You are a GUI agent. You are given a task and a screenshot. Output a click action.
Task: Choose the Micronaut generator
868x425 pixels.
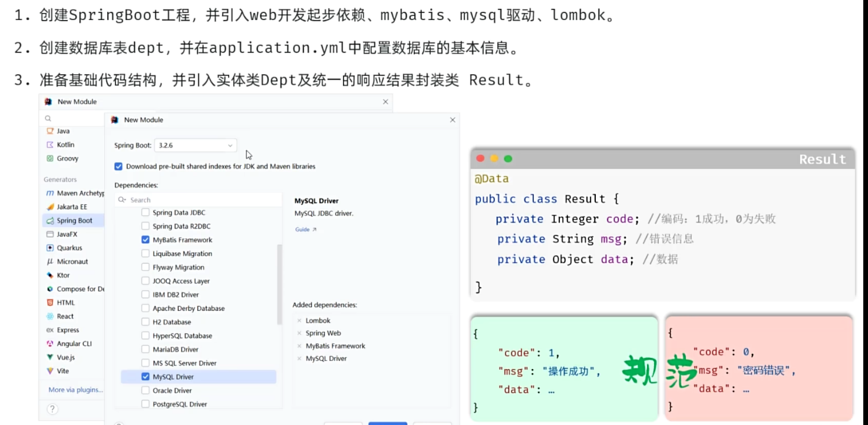67,261
